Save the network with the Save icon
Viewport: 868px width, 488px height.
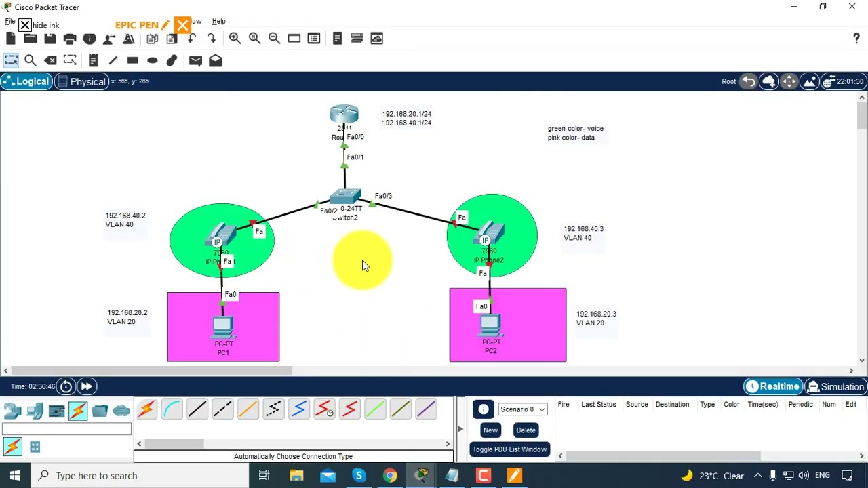[50, 39]
